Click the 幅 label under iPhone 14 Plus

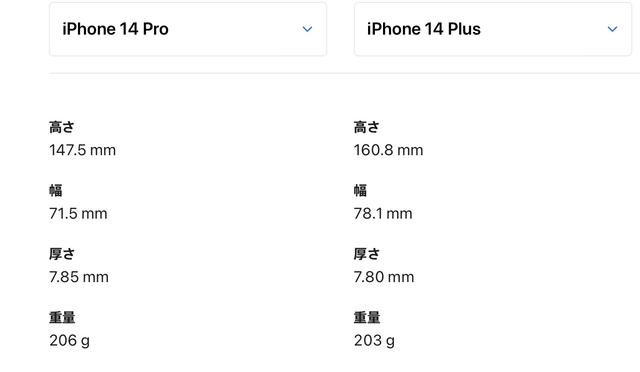click(360, 190)
